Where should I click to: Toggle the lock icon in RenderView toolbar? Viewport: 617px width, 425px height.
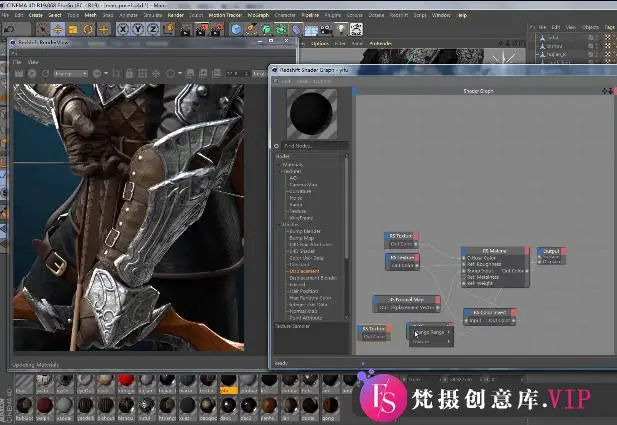pos(129,74)
